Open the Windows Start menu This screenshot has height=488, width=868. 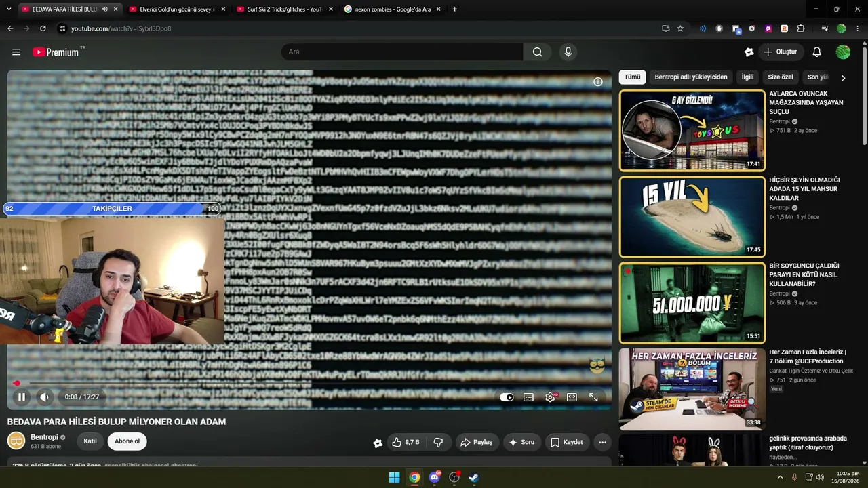click(394, 477)
